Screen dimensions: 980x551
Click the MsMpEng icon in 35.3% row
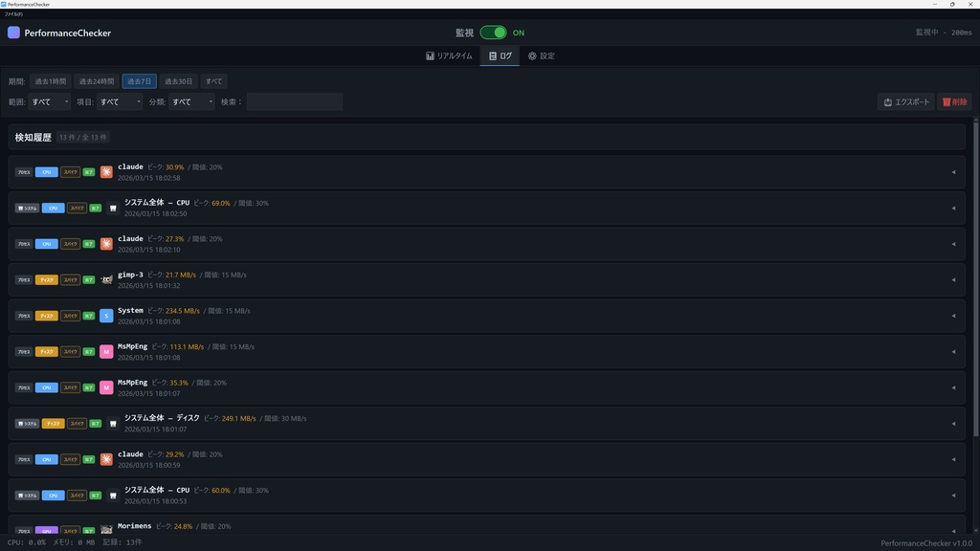106,387
